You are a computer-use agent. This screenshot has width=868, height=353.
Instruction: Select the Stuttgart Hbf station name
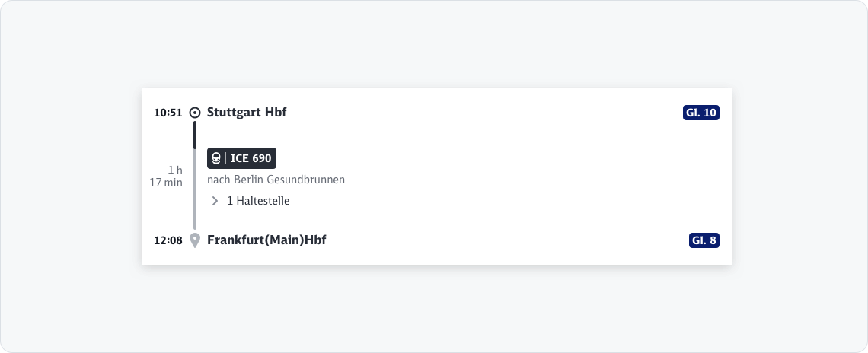247,113
